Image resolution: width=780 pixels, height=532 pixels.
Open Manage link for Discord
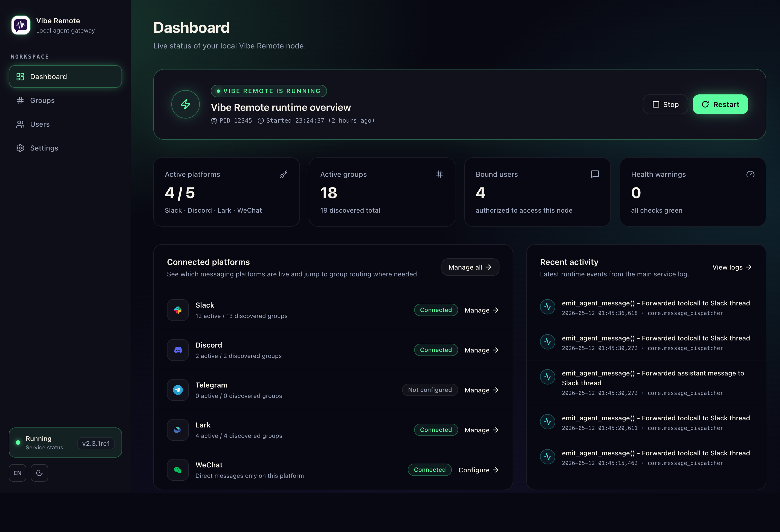(482, 350)
